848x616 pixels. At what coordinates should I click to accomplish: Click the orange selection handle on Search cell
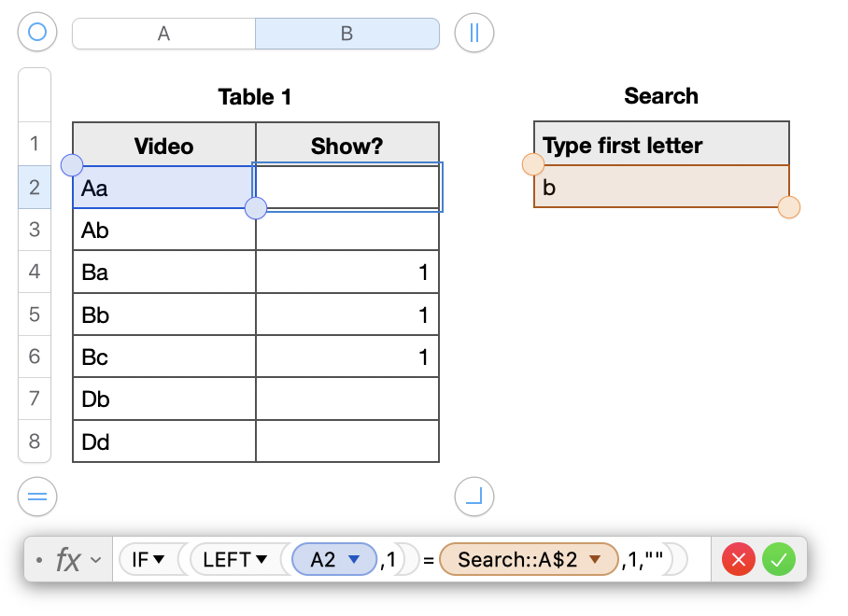click(788, 207)
